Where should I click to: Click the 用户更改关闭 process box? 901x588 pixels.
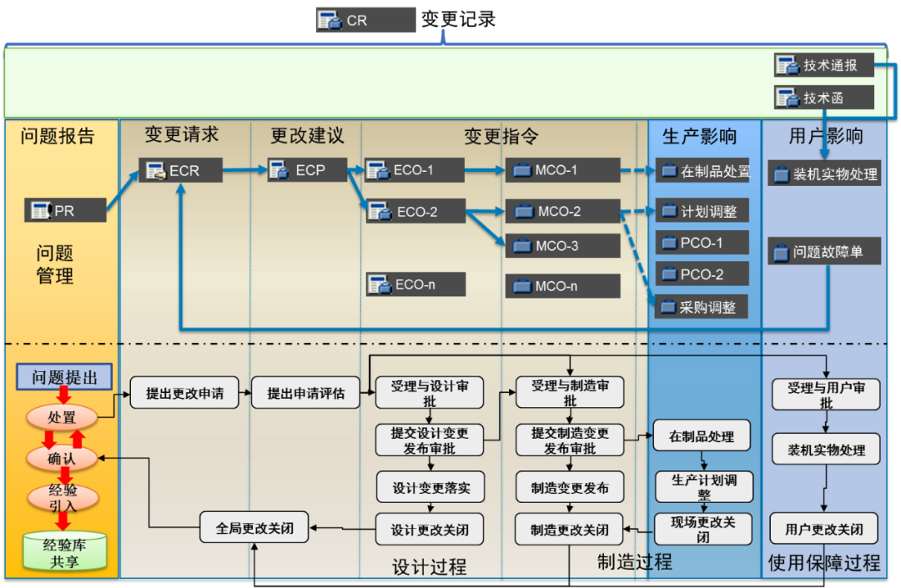pos(824,528)
